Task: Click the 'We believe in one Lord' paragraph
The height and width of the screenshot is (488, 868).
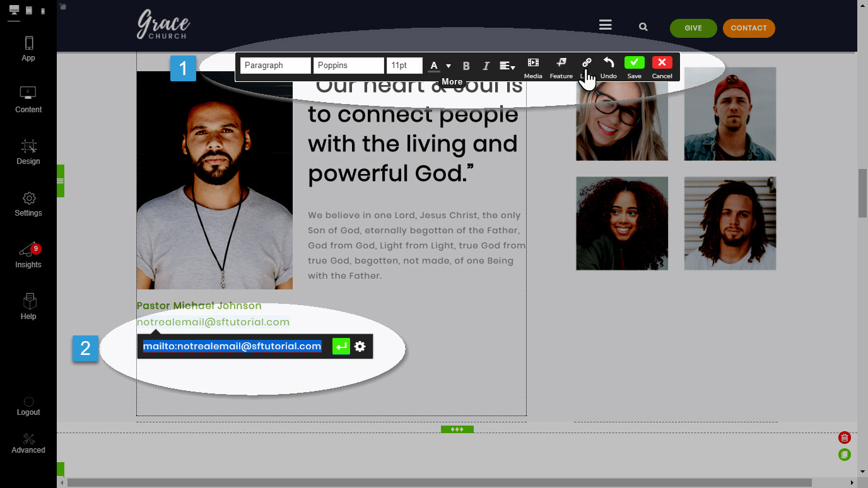Action: pos(416,245)
